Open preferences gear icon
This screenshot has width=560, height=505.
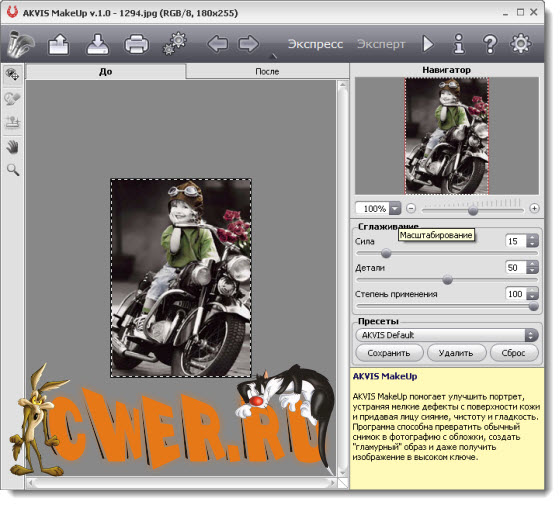pyautogui.click(x=520, y=44)
